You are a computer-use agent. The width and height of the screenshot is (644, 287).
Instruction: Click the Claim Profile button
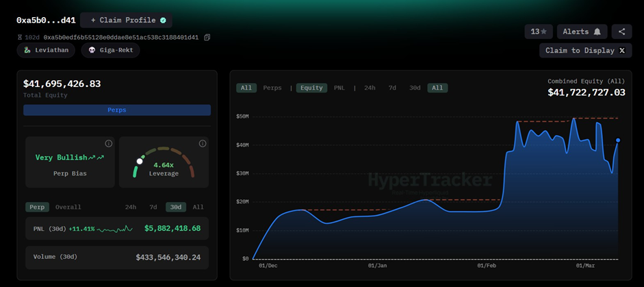point(128,21)
